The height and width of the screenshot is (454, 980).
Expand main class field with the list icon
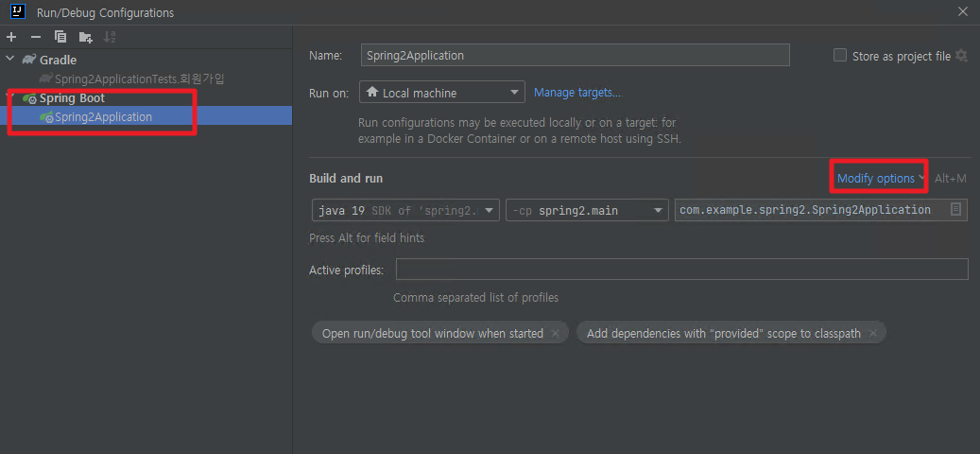click(955, 209)
